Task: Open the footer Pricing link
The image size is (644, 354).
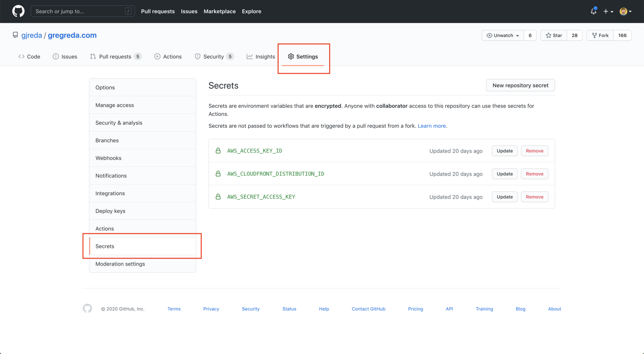Action: pos(416,309)
